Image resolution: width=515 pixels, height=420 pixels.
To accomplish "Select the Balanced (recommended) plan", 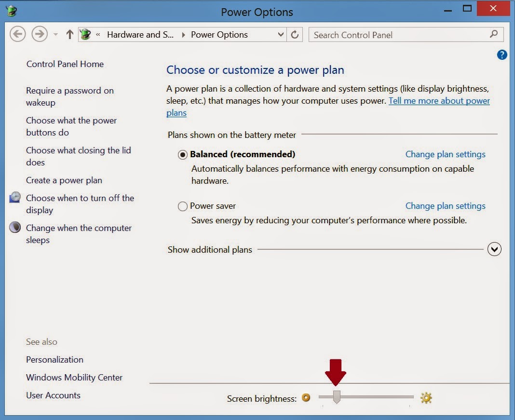I will point(183,154).
